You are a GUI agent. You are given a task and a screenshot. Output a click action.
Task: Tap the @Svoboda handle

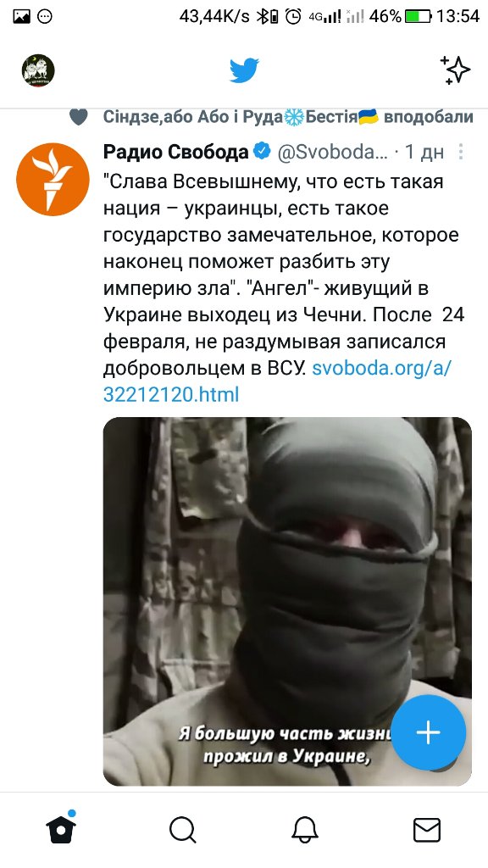pos(332,153)
